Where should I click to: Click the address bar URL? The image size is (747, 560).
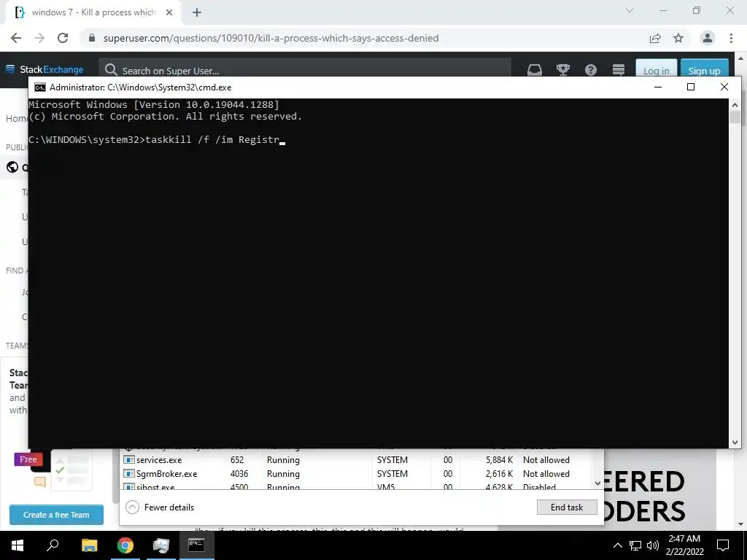click(271, 38)
